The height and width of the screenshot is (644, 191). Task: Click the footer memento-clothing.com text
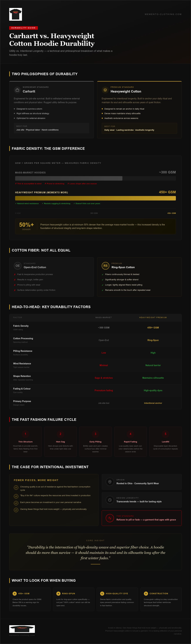[22, 635]
